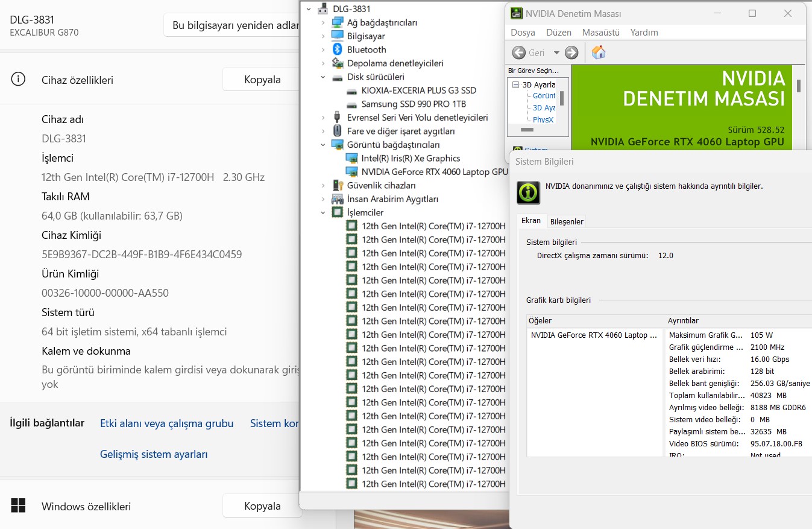The height and width of the screenshot is (529, 812).
Task: Click the processor chip icon beside İşlemciler
Action: click(338, 212)
